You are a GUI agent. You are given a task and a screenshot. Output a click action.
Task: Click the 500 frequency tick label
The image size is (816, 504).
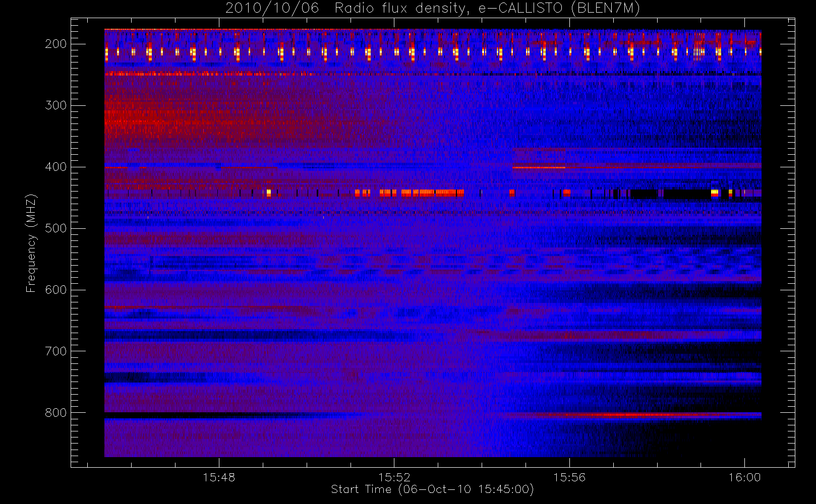pos(56,228)
